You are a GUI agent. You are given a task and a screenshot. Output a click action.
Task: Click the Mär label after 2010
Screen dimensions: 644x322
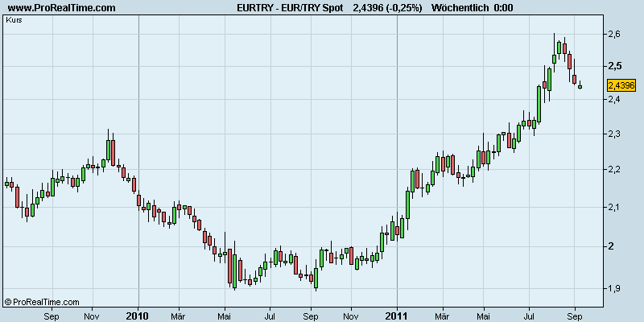point(179,316)
